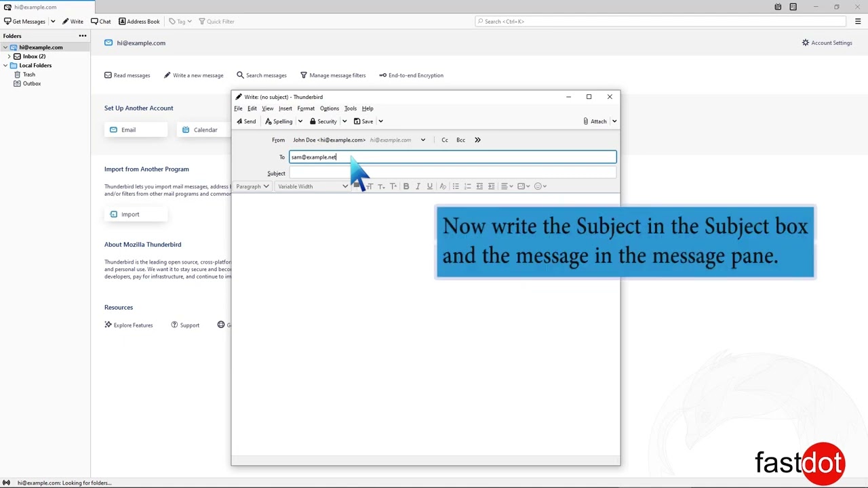
Task: Expand the Inbox (2) folder
Action: point(9,56)
